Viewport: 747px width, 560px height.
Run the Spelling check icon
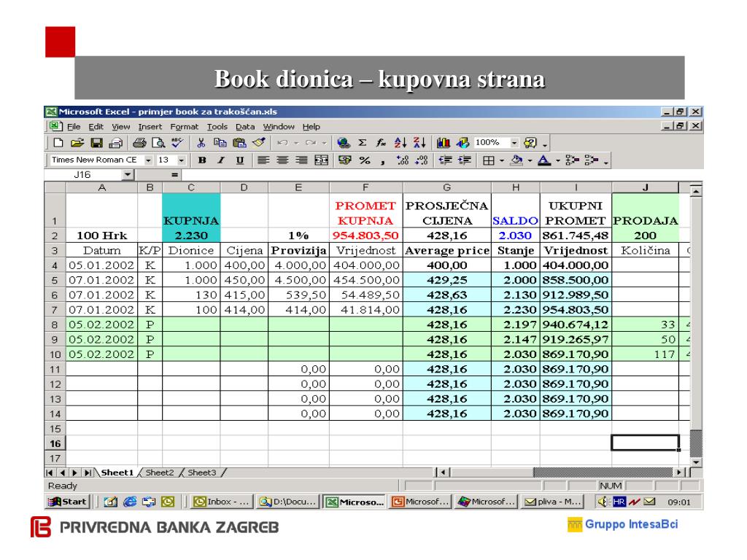(177, 142)
